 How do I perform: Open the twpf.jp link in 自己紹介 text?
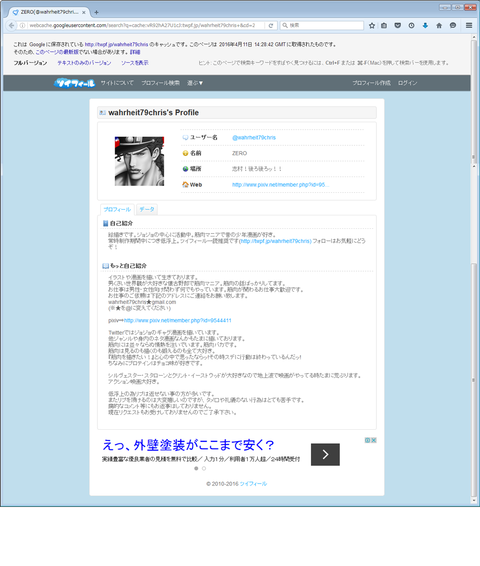pyautogui.click(x=276, y=241)
